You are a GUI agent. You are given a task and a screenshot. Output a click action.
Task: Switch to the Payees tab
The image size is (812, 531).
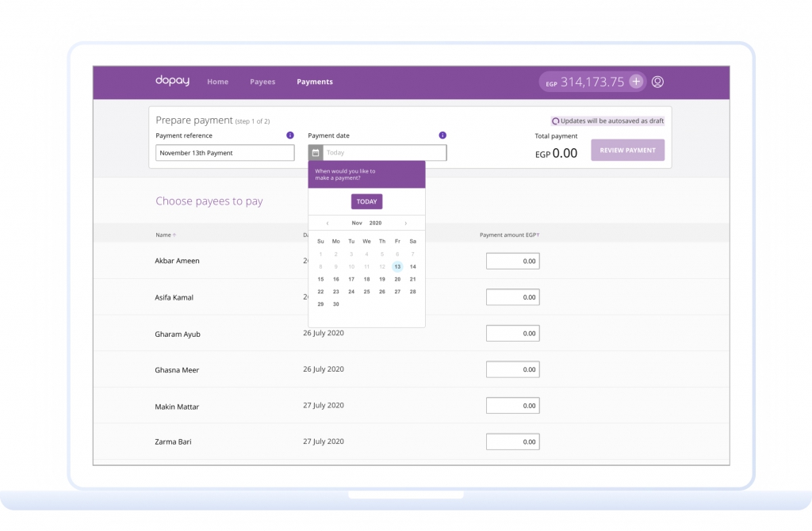(x=262, y=82)
